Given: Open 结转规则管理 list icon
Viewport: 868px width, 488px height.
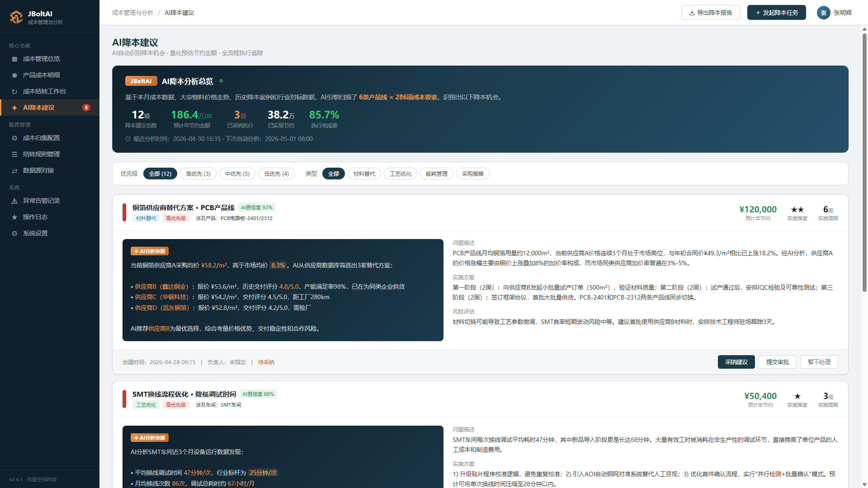Looking at the screenshot, I should [14, 155].
